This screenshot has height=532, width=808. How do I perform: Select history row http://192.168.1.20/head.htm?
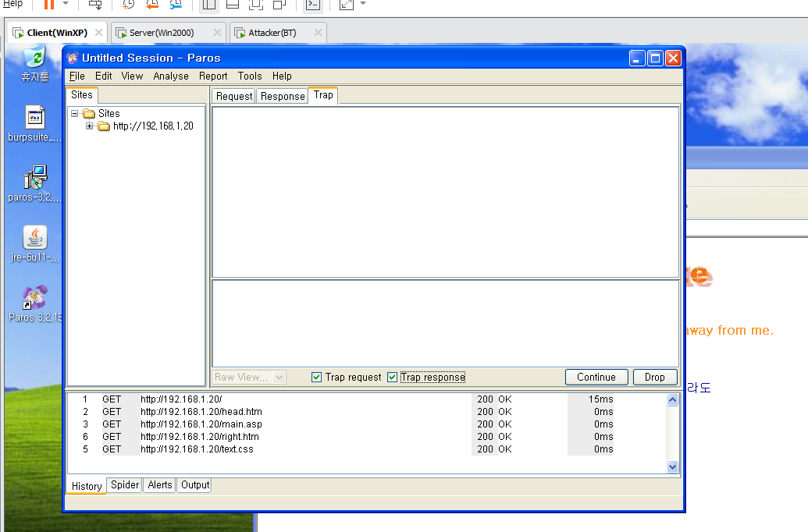click(367, 412)
